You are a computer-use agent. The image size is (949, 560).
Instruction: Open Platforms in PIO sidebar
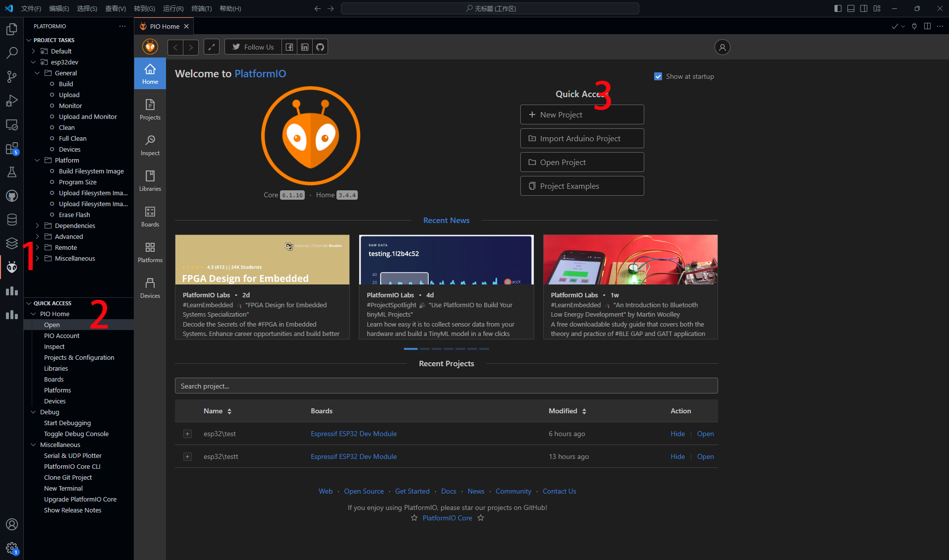click(150, 252)
